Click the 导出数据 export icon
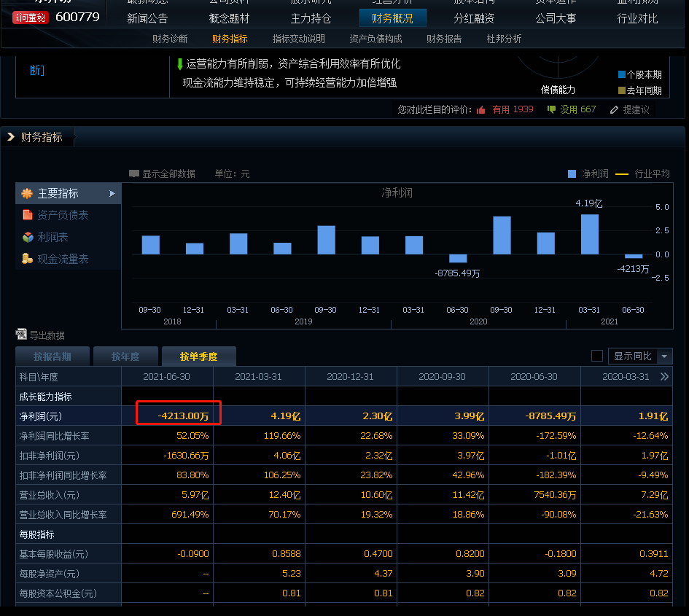Image resolution: width=689 pixels, height=616 pixels. pos(21,335)
